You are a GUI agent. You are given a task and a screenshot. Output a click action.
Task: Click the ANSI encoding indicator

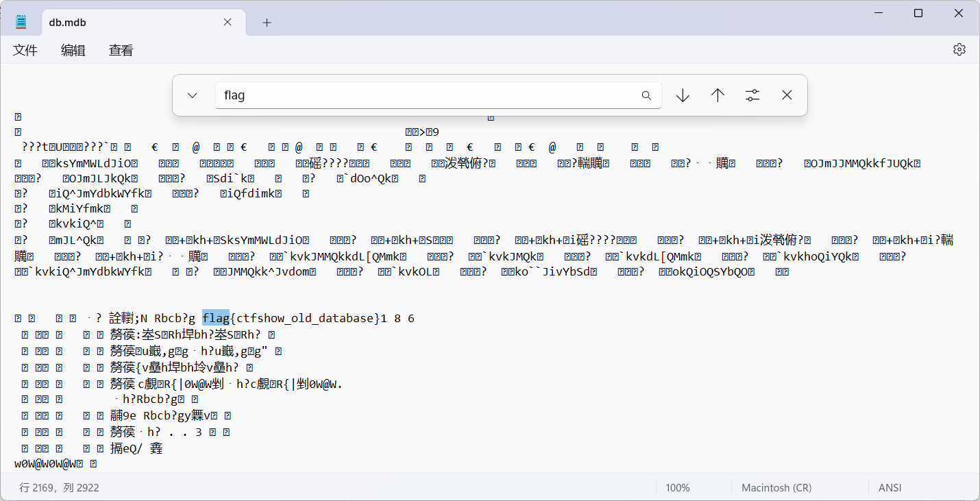tap(890, 488)
